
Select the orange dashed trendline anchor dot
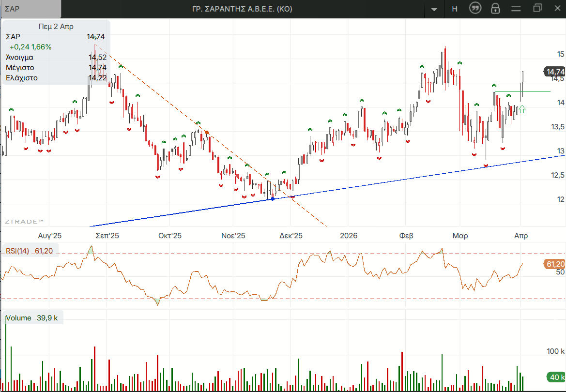(207, 133)
